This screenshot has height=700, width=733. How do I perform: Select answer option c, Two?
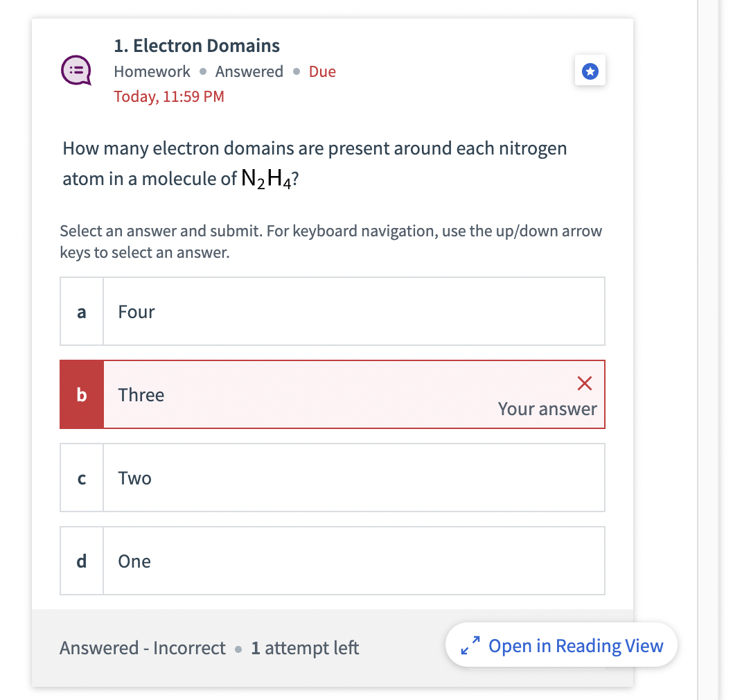click(333, 478)
